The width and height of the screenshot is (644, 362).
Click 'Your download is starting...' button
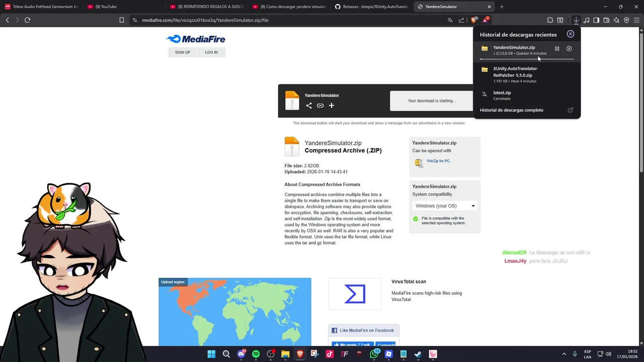pyautogui.click(x=432, y=101)
